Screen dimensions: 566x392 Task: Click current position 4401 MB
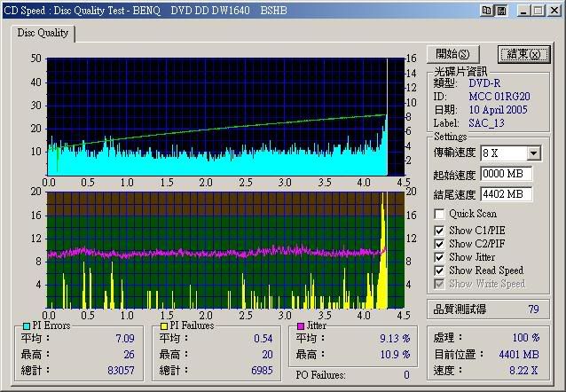(519, 355)
